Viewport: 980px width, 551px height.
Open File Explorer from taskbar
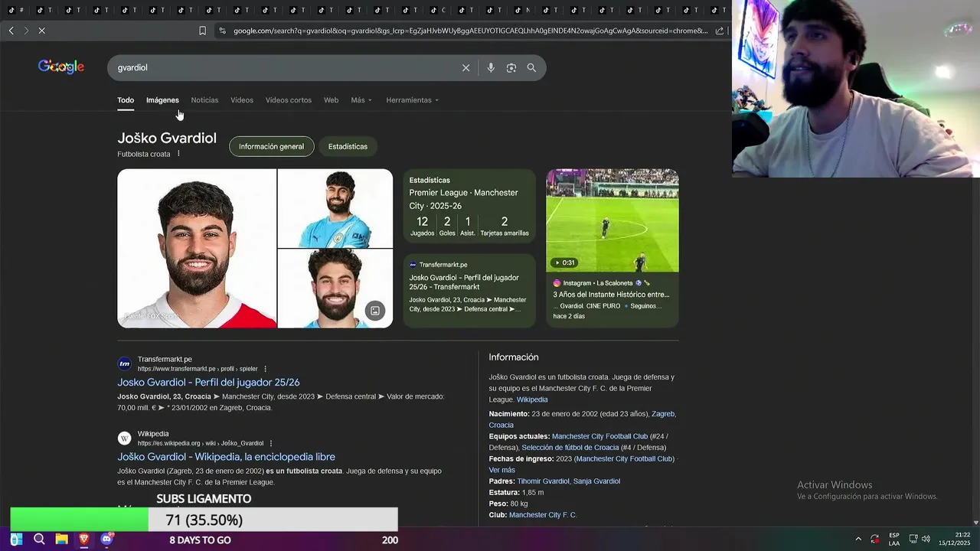[x=61, y=540]
